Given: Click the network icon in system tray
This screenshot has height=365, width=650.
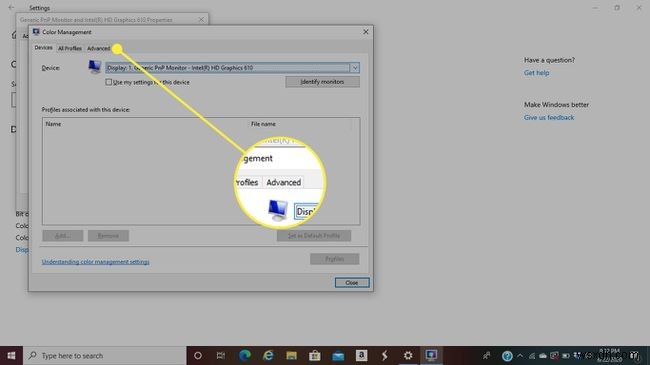Looking at the screenshot, I should tap(531, 356).
